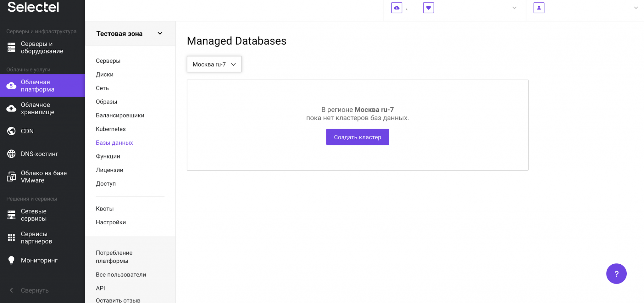Open the Квоты link

105,209
